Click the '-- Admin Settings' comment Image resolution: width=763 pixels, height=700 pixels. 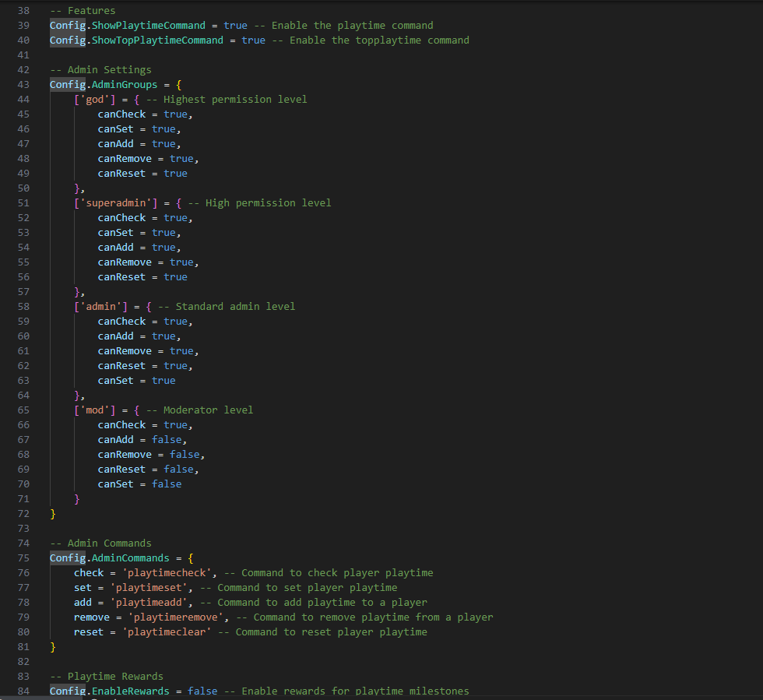100,70
